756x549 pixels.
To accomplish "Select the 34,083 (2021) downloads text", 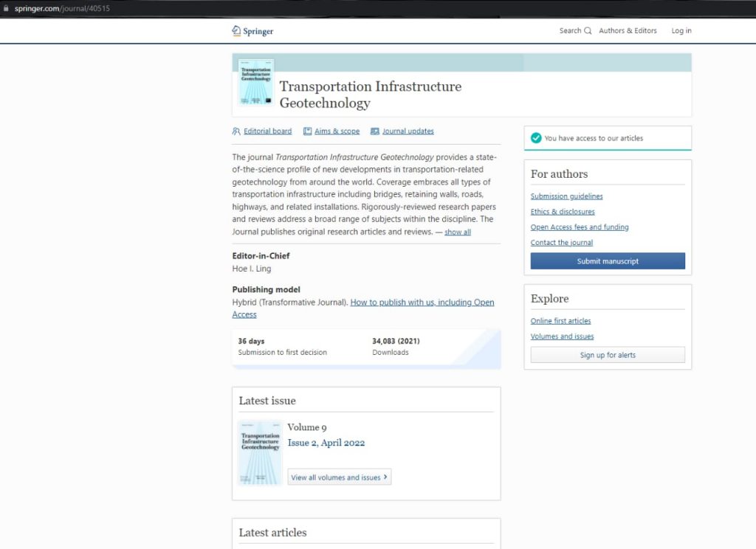I will pos(396,341).
